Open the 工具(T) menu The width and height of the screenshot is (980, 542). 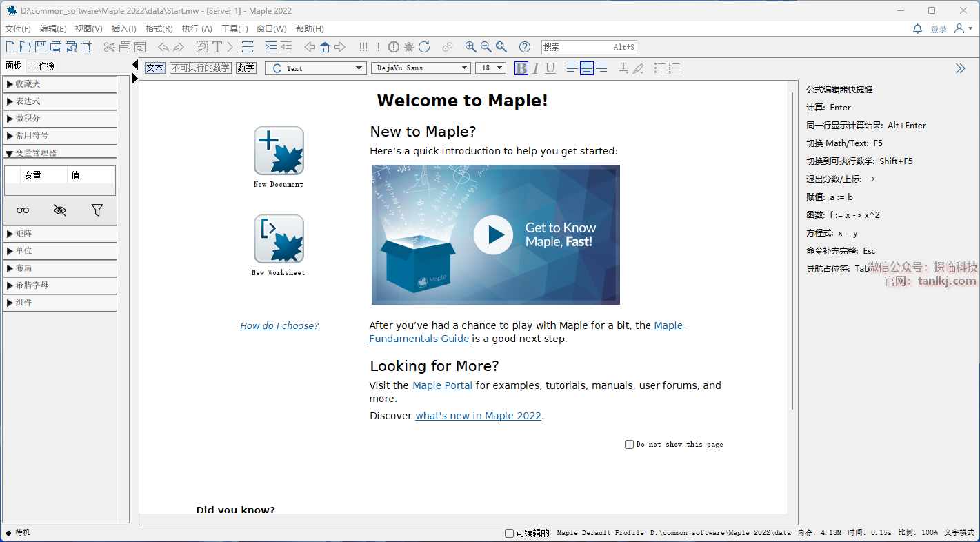[x=234, y=29]
